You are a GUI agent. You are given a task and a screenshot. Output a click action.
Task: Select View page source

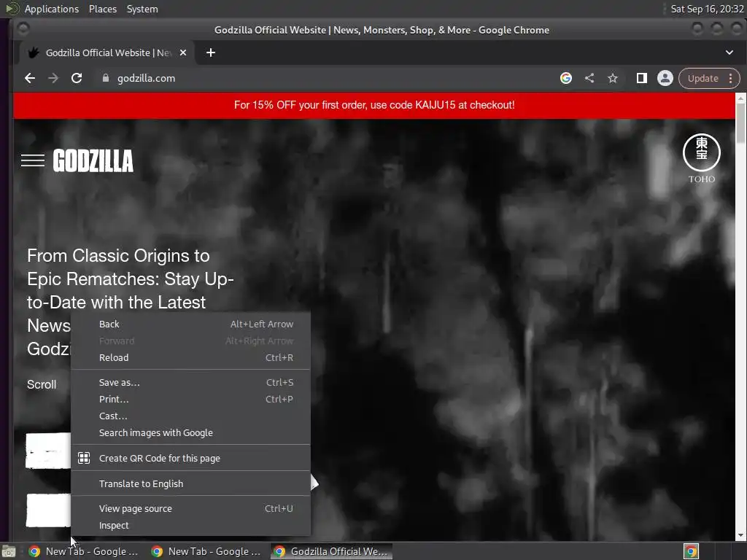click(190, 508)
